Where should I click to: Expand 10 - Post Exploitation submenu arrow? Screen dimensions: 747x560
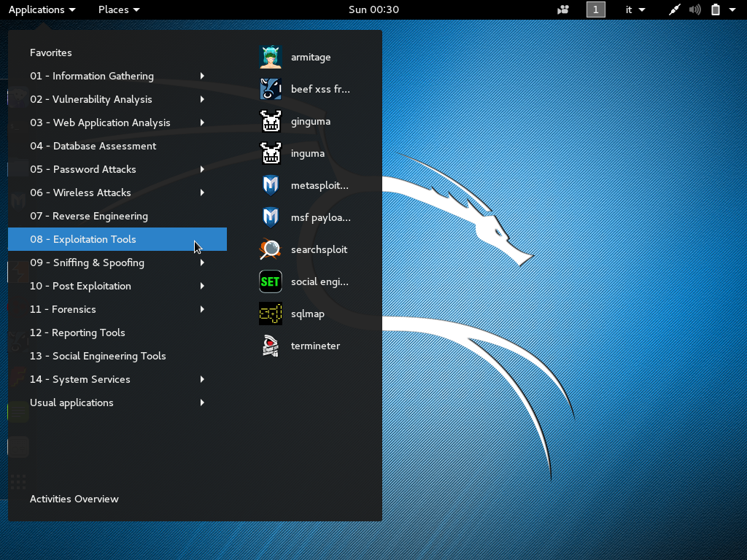coord(203,286)
